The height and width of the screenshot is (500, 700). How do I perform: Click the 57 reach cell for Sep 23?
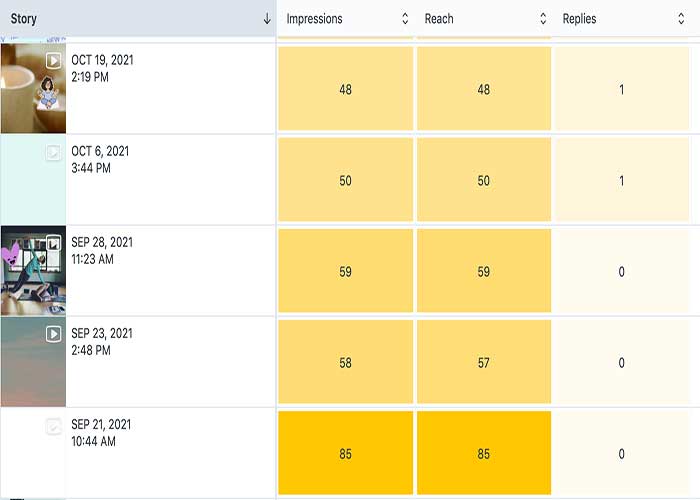tap(484, 362)
